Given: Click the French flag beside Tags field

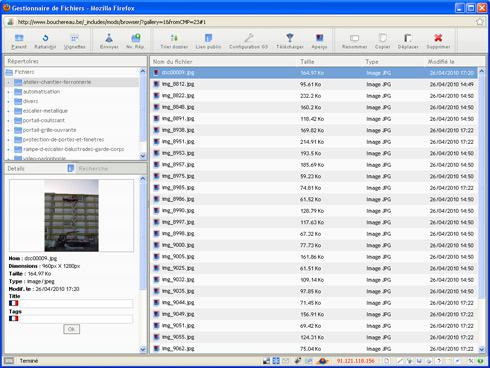Looking at the screenshot, I should coord(14,318).
